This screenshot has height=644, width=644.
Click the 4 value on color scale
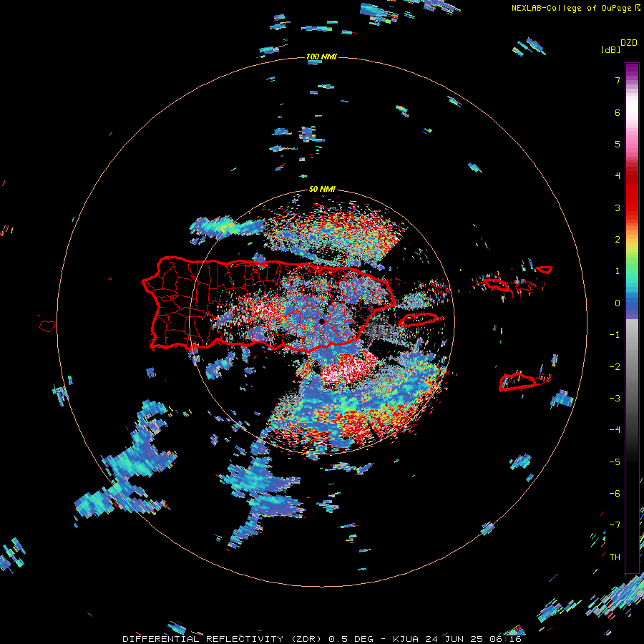618,176
